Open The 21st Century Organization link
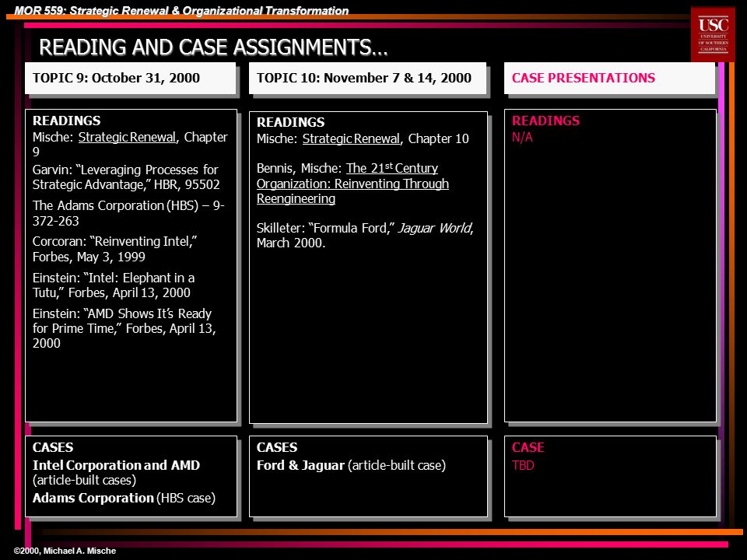The width and height of the screenshot is (747, 560). [x=352, y=184]
